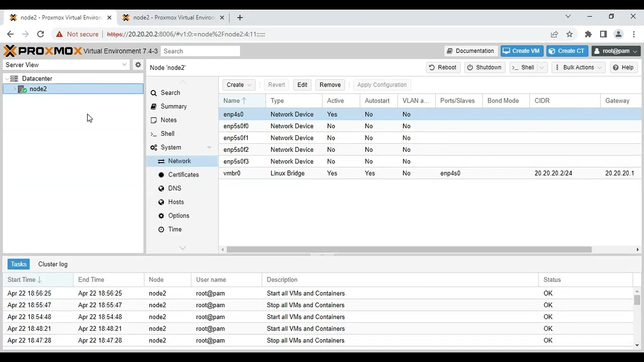The width and height of the screenshot is (644, 362).
Task: Open the Shell button dropdown arrow
Action: pyautogui.click(x=542, y=67)
